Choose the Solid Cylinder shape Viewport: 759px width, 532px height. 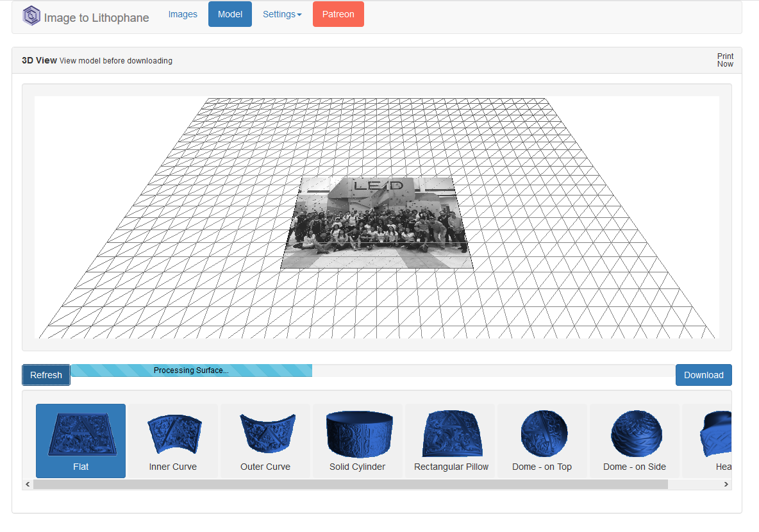tap(357, 441)
